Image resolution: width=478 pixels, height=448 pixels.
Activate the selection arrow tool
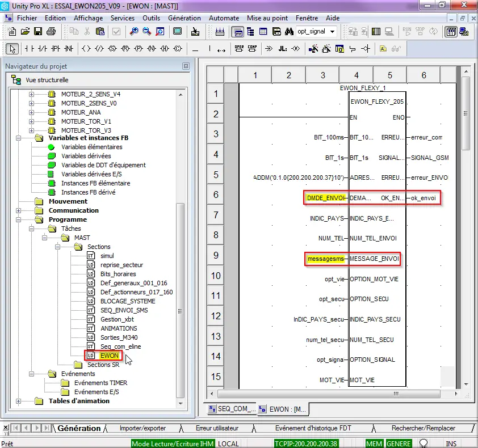click(x=12, y=49)
